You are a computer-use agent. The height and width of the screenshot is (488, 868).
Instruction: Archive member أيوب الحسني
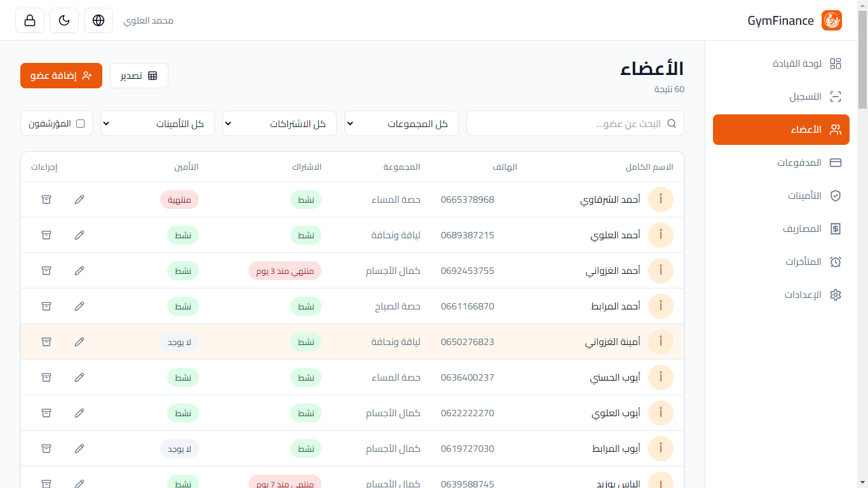tap(46, 377)
